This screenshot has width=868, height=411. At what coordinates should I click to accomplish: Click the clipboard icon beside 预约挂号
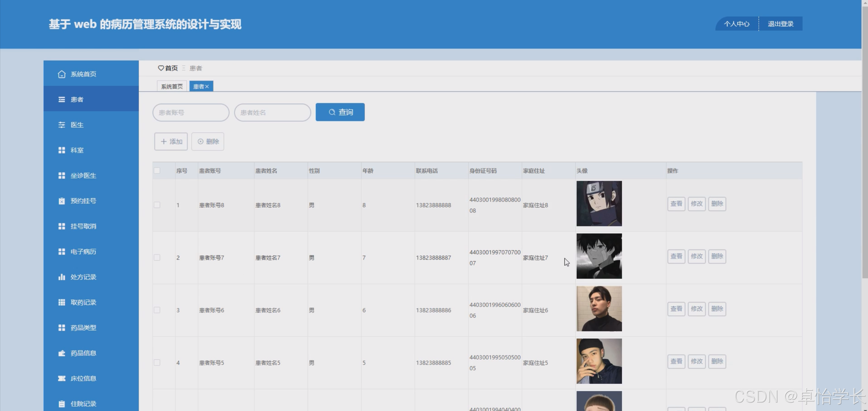61,201
